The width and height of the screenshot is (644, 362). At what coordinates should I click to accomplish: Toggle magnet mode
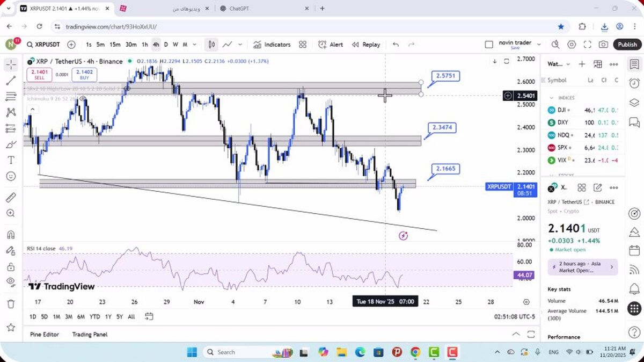click(11, 235)
